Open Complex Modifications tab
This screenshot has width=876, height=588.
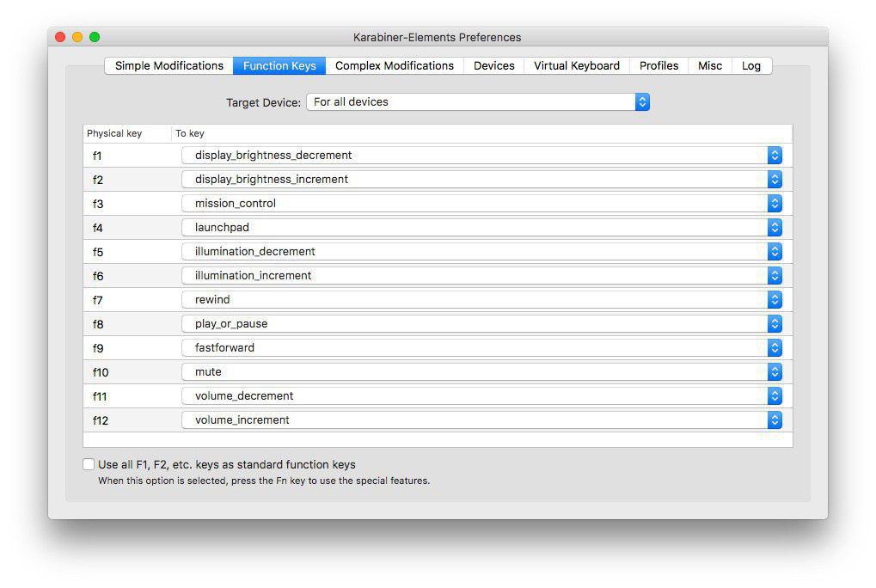coord(395,66)
